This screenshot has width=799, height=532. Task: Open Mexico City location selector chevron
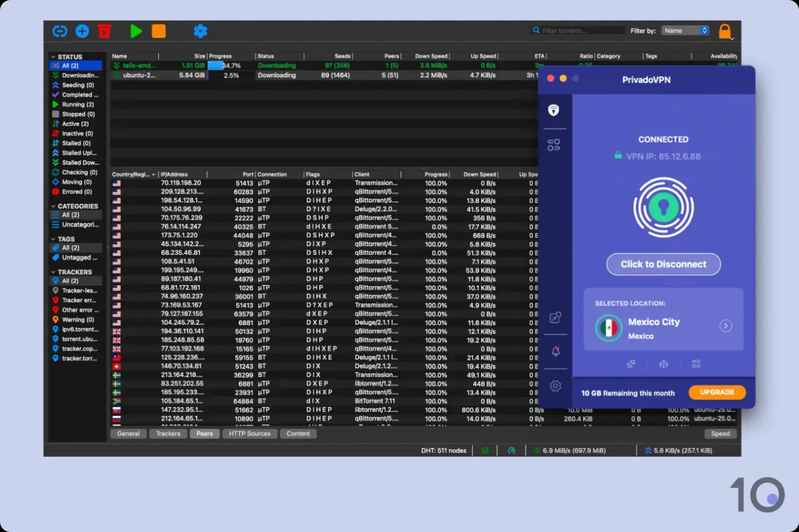[x=725, y=325]
